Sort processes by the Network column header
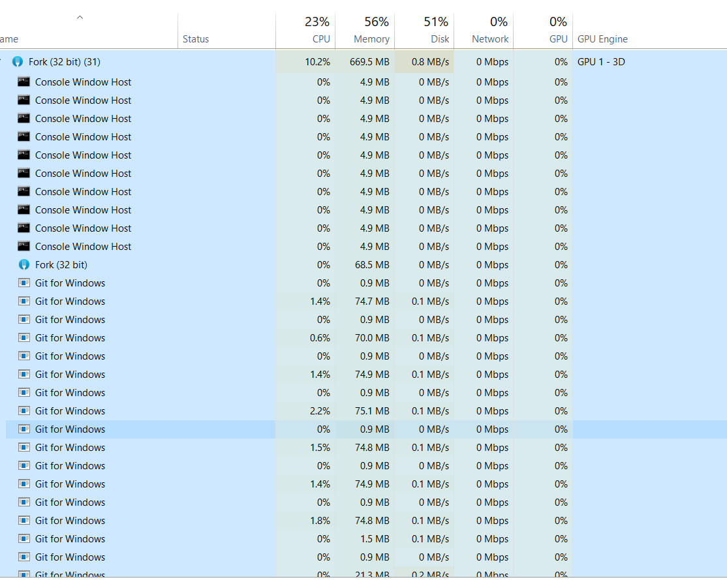 pos(484,31)
